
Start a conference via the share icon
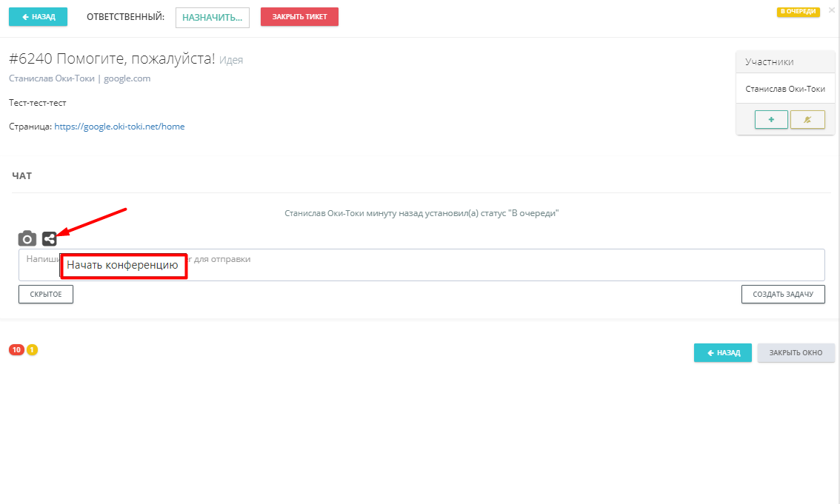(x=50, y=238)
